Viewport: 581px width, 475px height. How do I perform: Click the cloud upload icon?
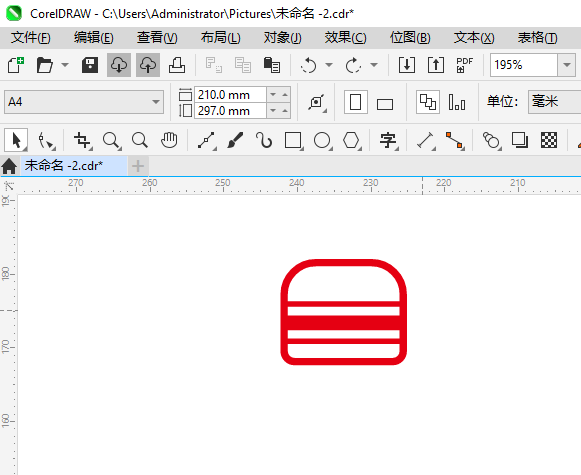coord(148,65)
